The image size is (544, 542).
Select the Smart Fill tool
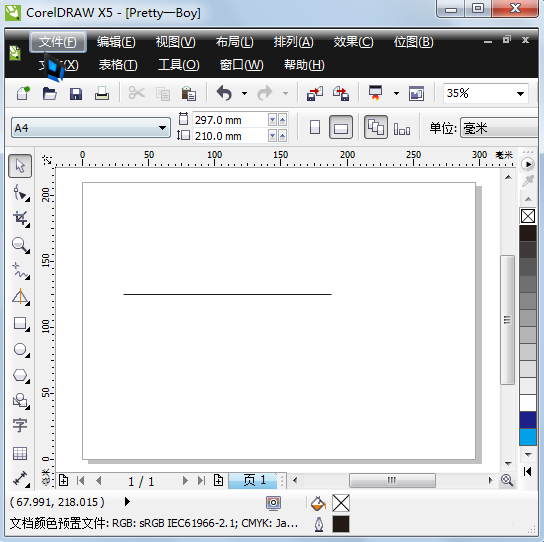pyautogui.click(x=20, y=297)
